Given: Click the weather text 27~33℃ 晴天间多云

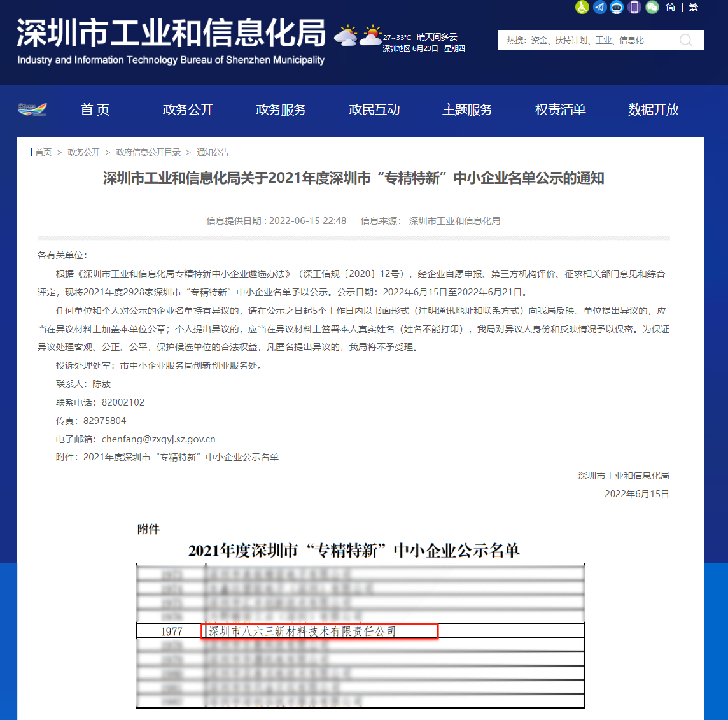Looking at the screenshot, I should click(x=420, y=37).
